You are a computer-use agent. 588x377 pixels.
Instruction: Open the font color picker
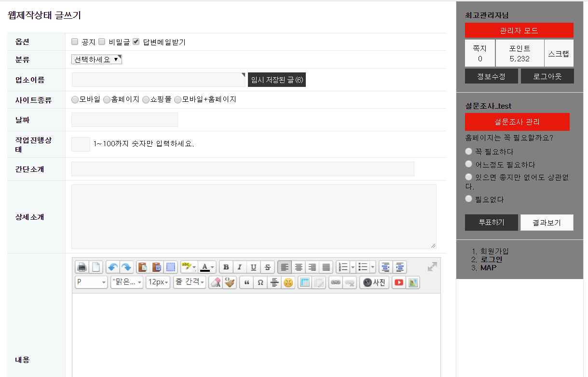(x=207, y=267)
